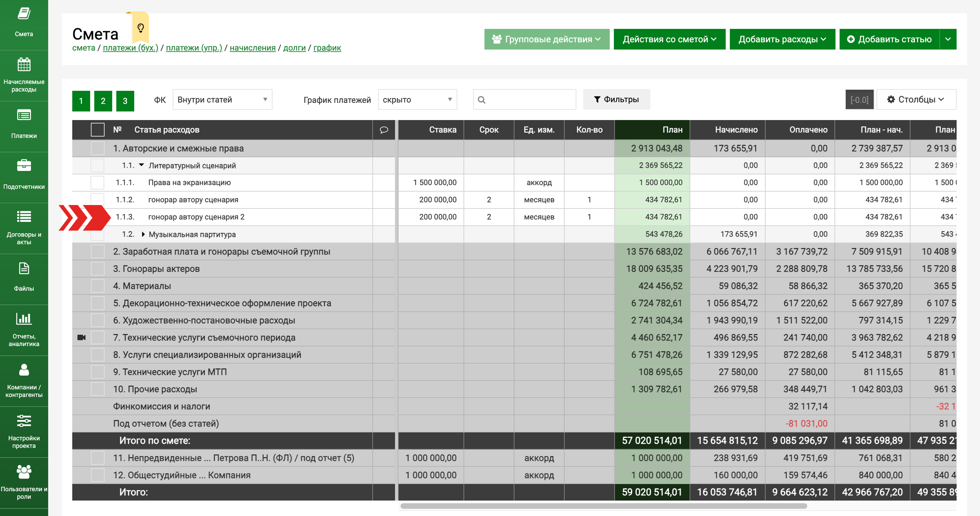Open Договоры и акты list icon
The image size is (980, 516).
(x=24, y=217)
